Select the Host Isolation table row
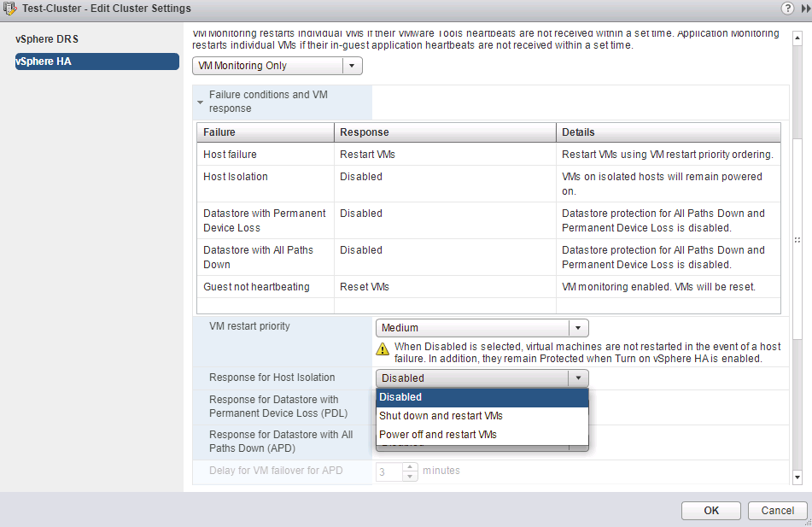This screenshot has width=812, height=527. (488, 184)
